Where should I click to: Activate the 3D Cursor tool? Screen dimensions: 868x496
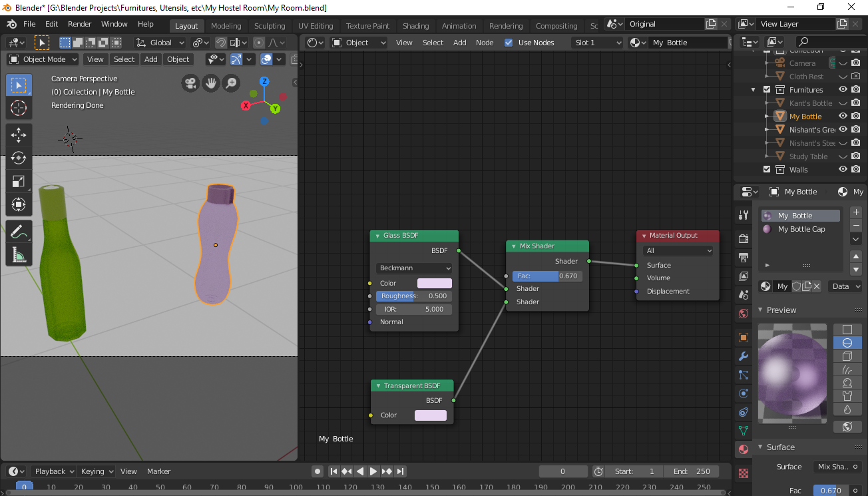[x=19, y=109]
